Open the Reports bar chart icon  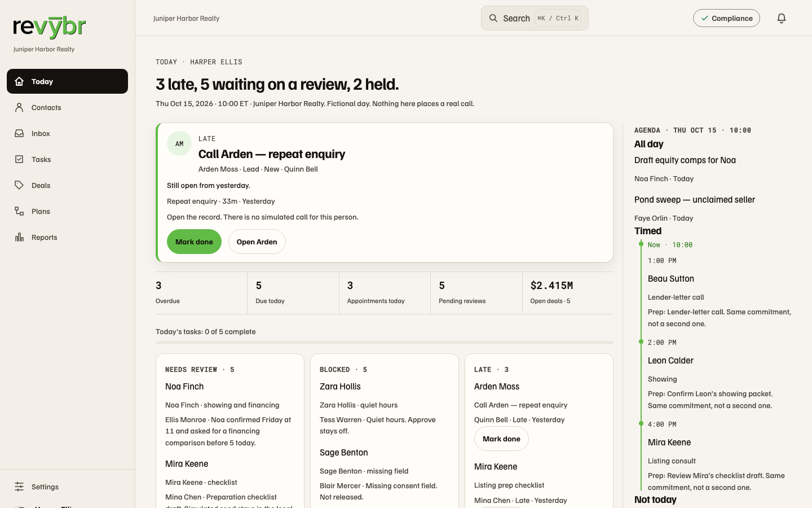pyautogui.click(x=19, y=237)
